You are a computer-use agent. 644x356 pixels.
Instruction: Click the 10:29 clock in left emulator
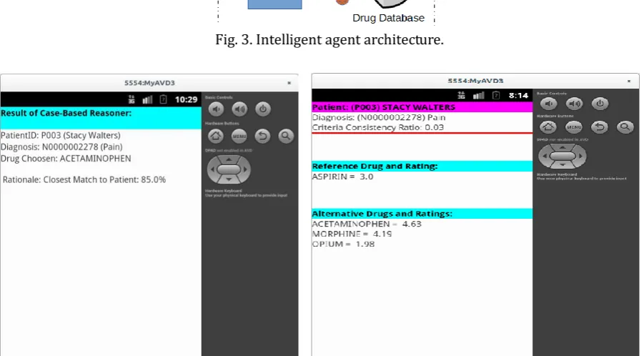(x=186, y=99)
